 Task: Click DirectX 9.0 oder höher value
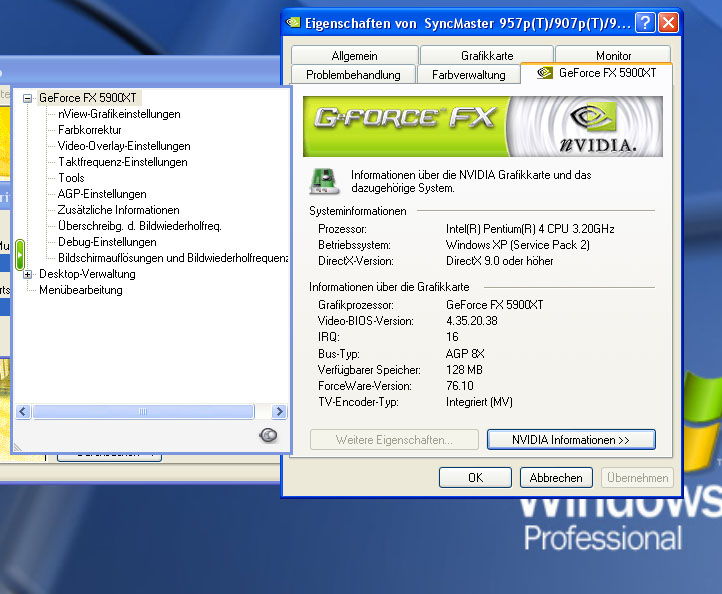[500, 261]
